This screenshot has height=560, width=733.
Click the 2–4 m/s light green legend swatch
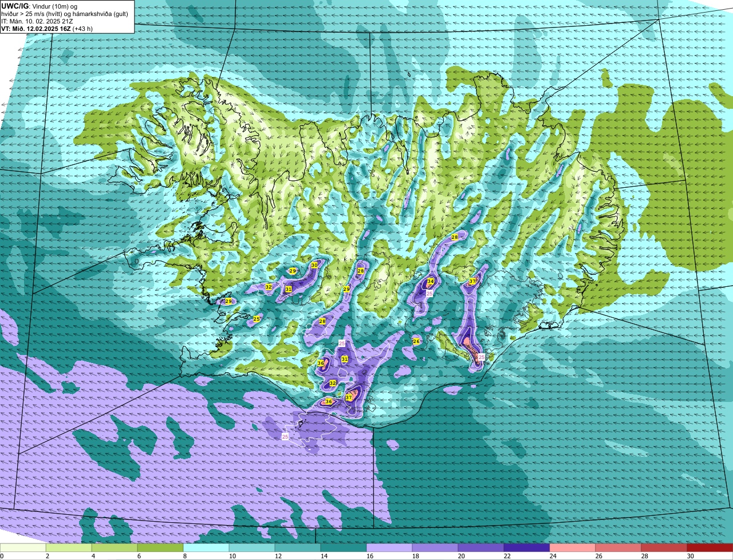[69, 548]
